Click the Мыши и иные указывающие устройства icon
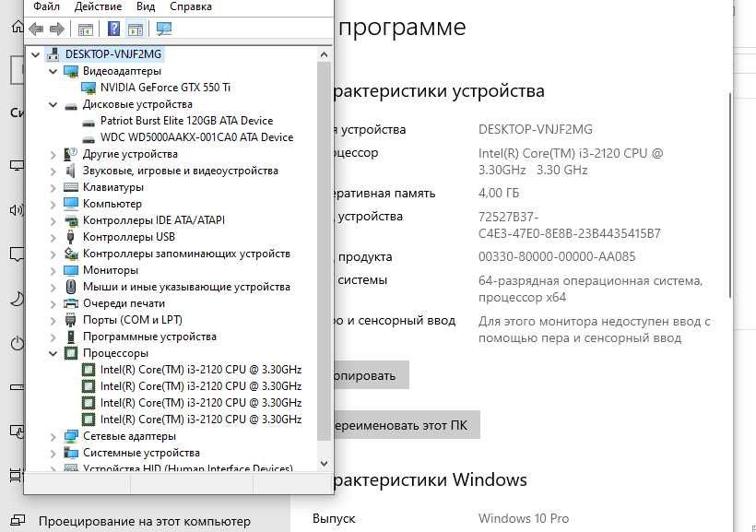The image size is (756, 532). tap(71, 287)
